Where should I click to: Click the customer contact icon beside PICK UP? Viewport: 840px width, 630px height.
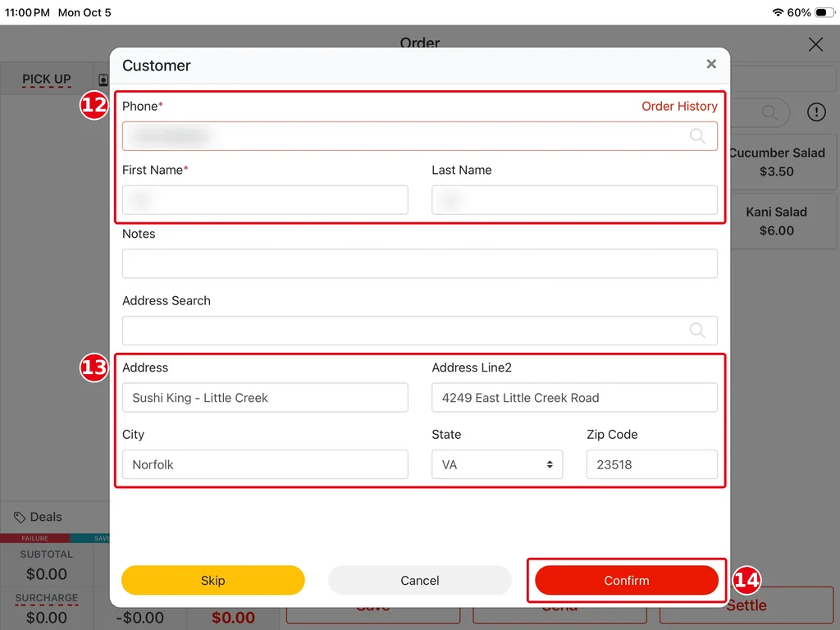103,80
